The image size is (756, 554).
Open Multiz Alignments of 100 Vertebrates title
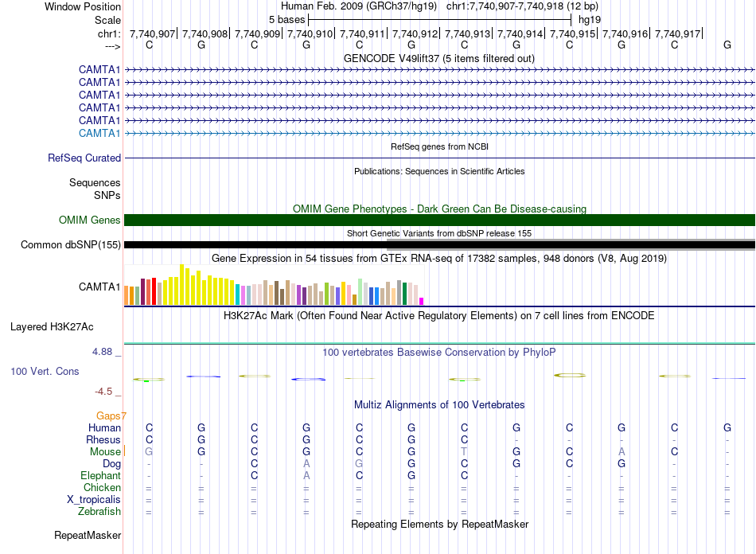click(439, 405)
